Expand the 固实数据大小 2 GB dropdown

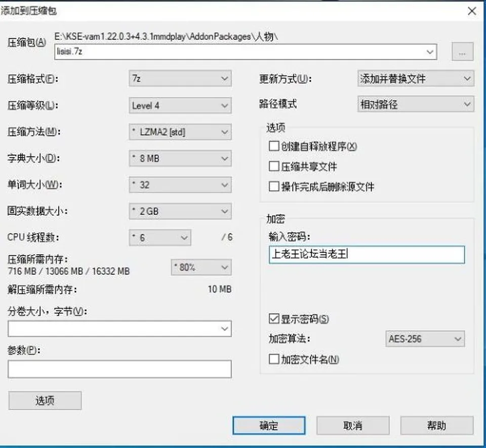[180, 211]
